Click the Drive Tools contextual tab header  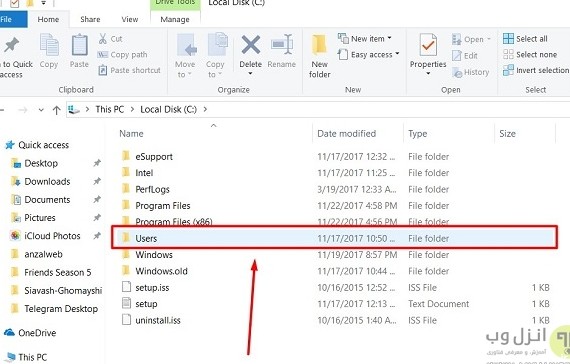(175, 4)
